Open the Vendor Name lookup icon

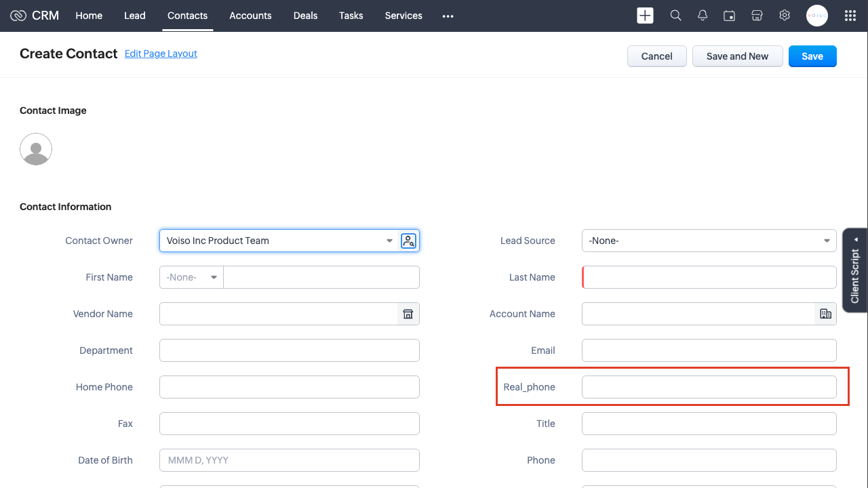(x=408, y=314)
